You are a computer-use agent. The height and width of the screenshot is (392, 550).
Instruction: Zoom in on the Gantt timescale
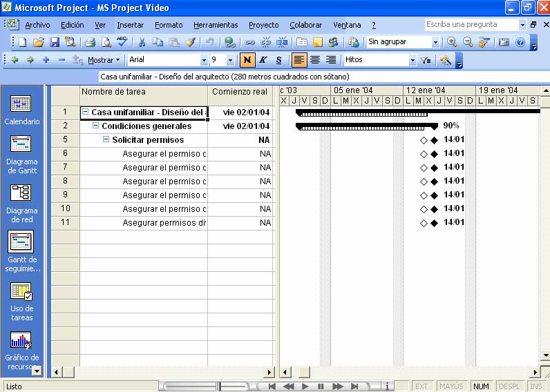coord(452,42)
